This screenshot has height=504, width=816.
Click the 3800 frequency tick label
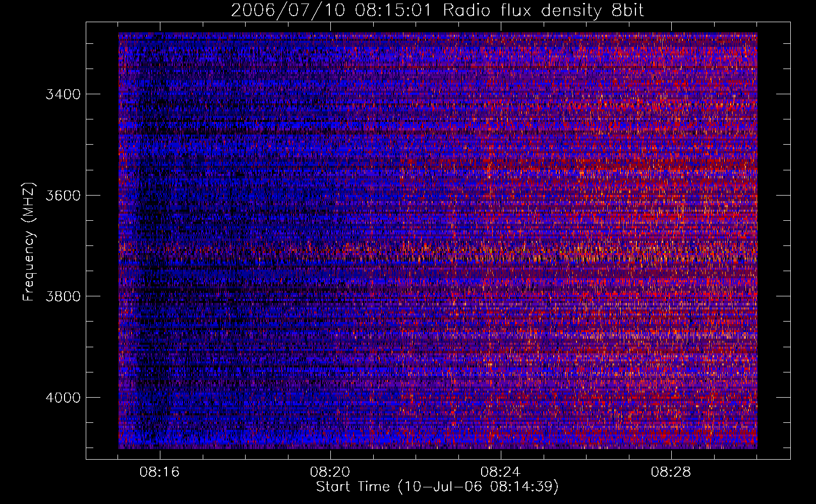click(63, 296)
